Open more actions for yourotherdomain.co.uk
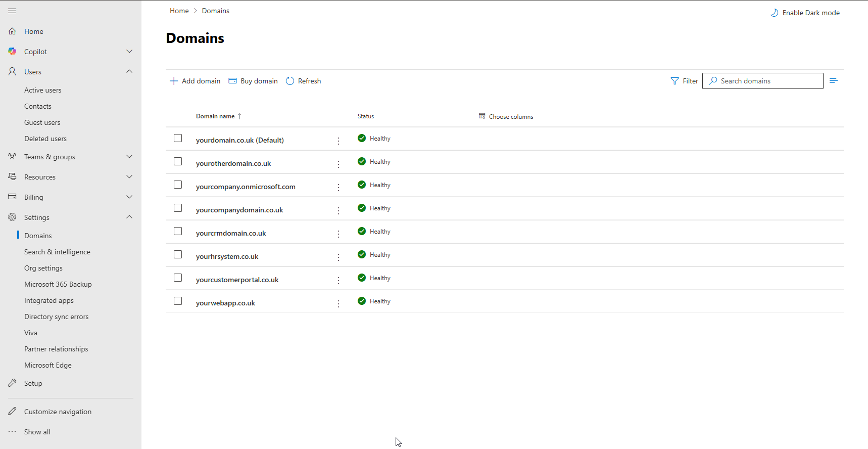The width and height of the screenshot is (868, 449). (339, 164)
